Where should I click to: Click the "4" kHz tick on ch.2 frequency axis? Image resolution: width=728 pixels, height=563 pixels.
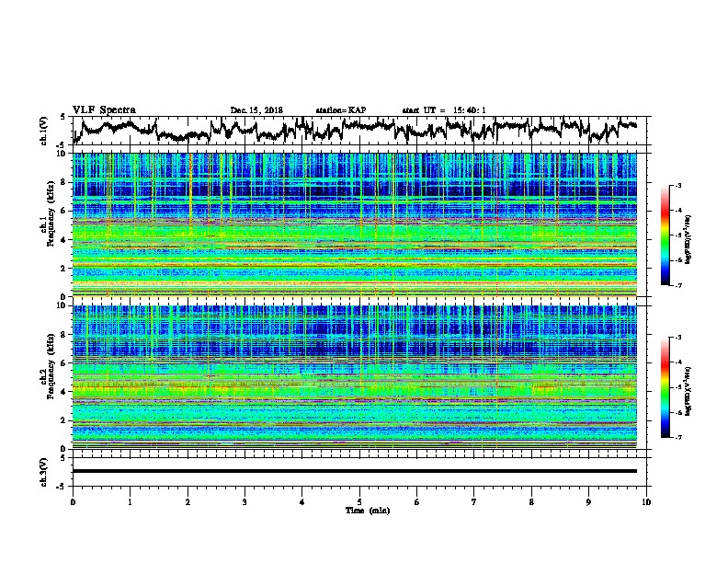click(x=65, y=392)
